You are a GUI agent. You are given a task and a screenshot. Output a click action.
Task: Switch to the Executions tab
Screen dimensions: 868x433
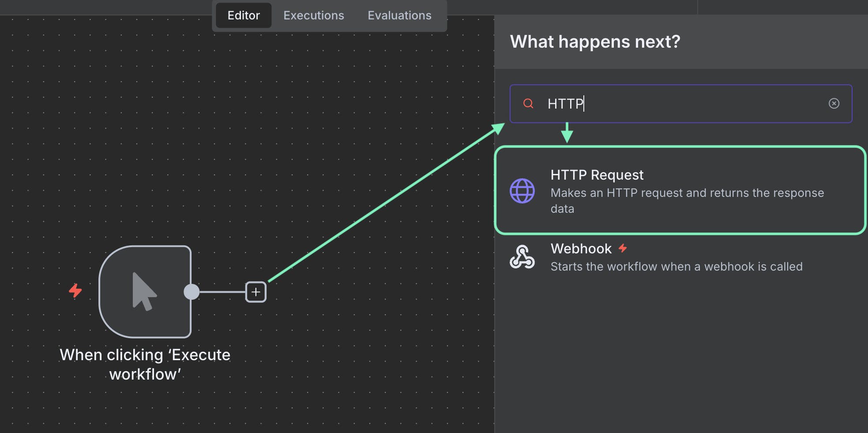[314, 15]
